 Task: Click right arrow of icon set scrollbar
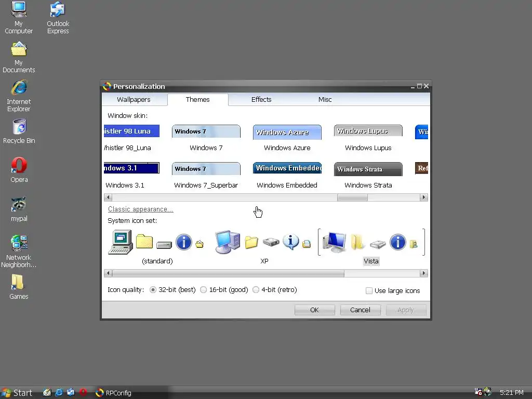(423, 273)
